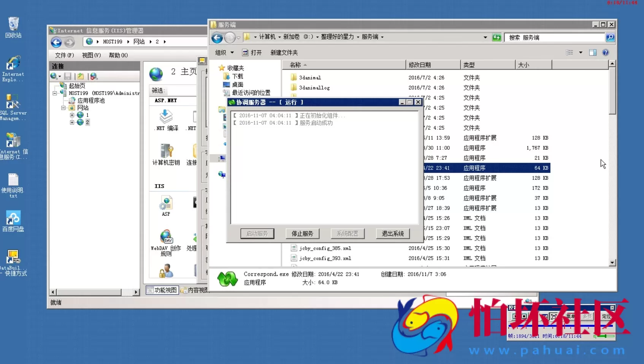Expand site 1 in the IIS tree
The width and height of the screenshot is (644, 364).
click(72, 115)
